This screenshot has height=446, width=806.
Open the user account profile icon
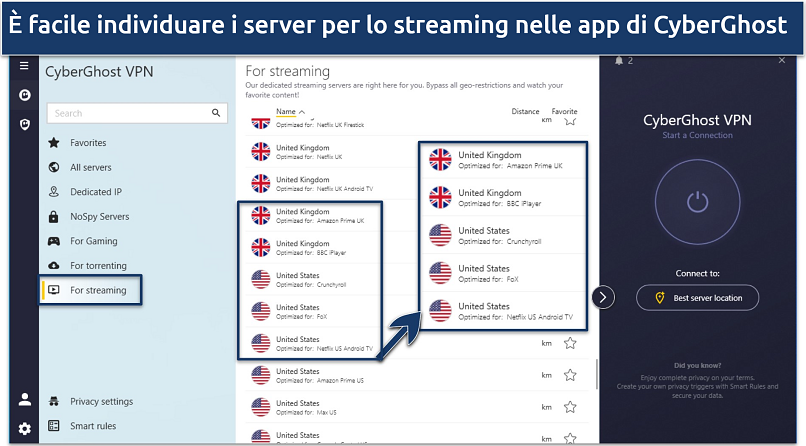click(x=24, y=399)
